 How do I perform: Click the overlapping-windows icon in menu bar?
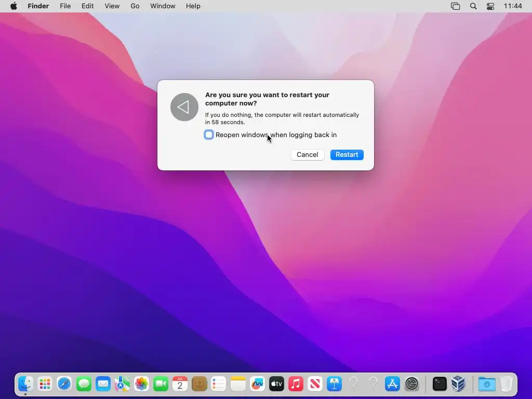click(x=455, y=6)
